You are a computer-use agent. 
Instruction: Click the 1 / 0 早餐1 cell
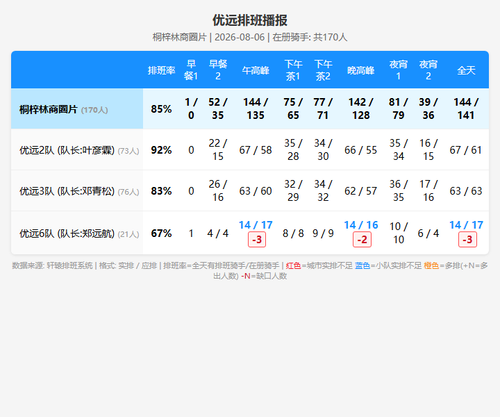[191, 109]
